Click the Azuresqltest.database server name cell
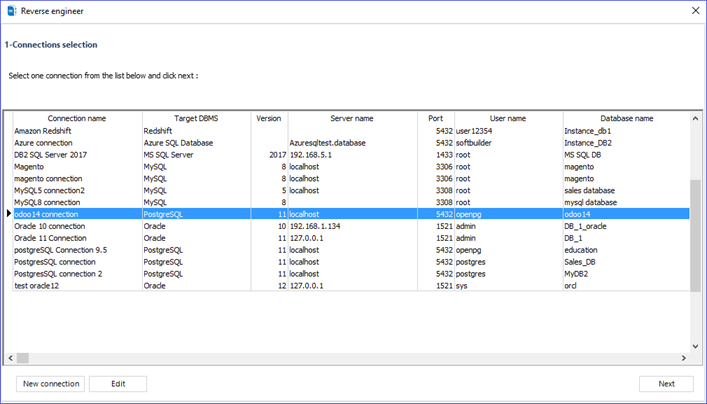Viewport: 707px width, 404px height. 352,143
